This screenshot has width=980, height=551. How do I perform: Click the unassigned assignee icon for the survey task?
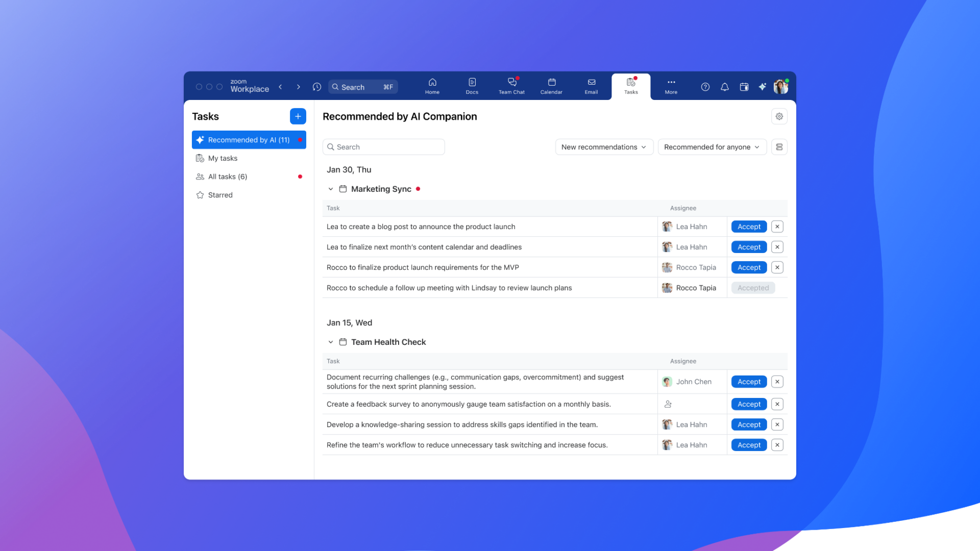pos(668,404)
